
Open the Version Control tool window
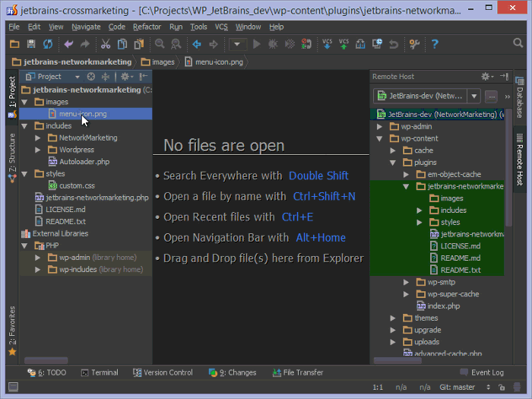163,372
